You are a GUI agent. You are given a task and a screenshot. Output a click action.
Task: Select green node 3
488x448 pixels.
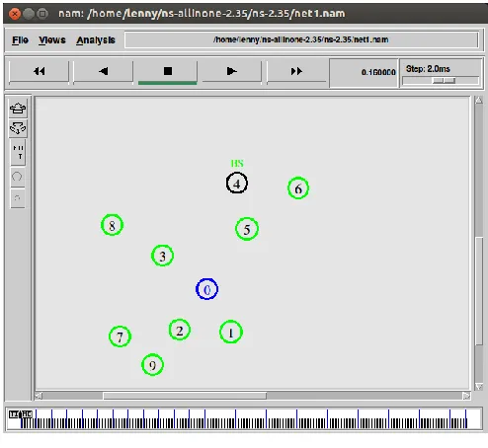click(x=162, y=256)
